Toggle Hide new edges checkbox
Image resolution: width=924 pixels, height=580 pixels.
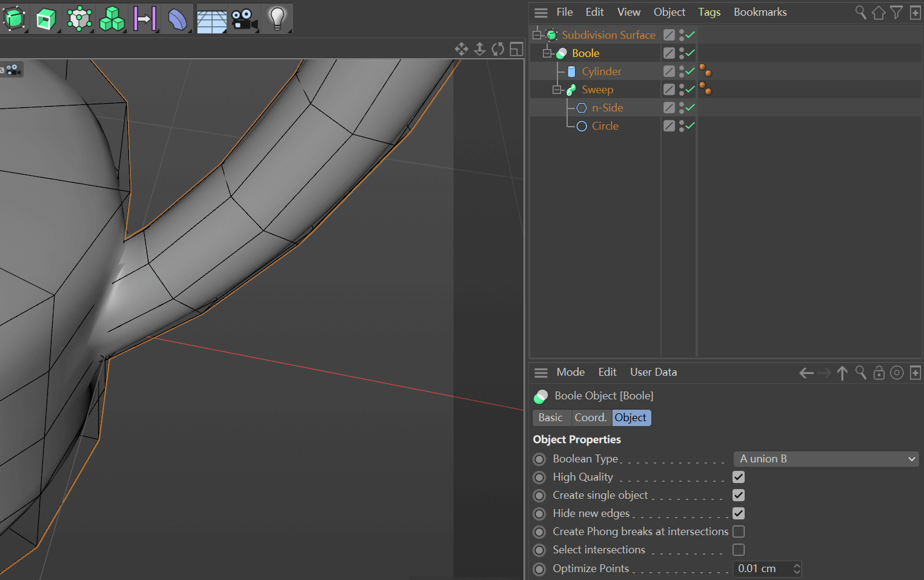tap(739, 513)
